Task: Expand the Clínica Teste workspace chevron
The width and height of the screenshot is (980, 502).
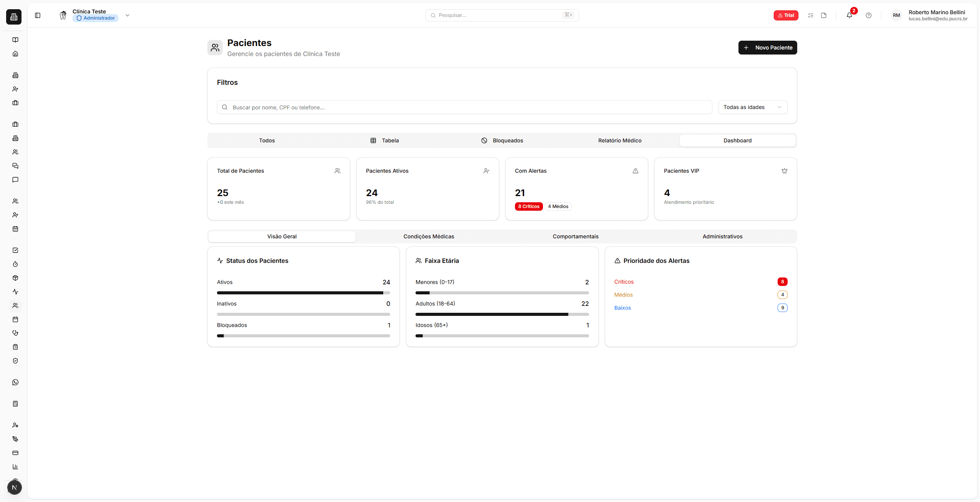Action: pyautogui.click(x=127, y=15)
